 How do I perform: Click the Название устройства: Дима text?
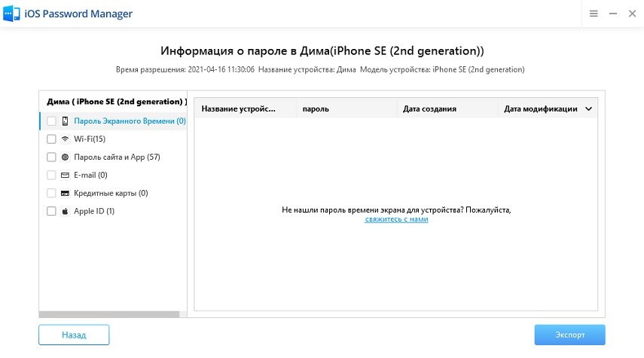tap(307, 69)
